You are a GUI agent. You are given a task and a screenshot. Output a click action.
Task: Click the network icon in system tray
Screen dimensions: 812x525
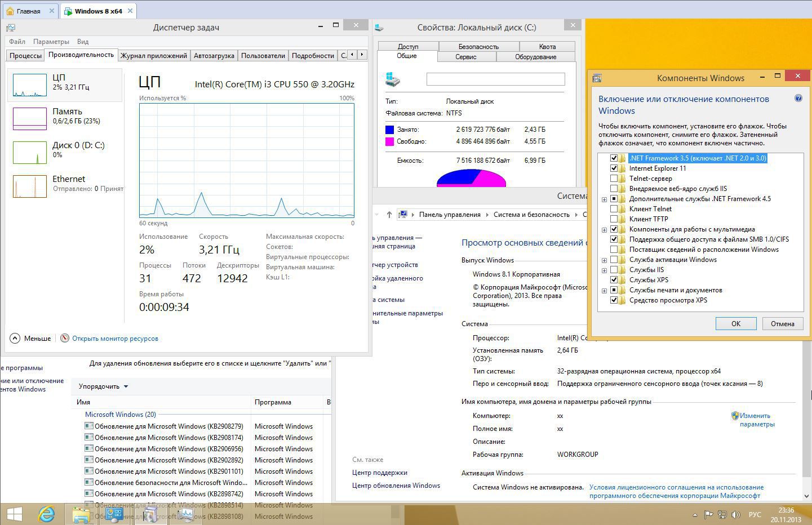click(x=722, y=515)
